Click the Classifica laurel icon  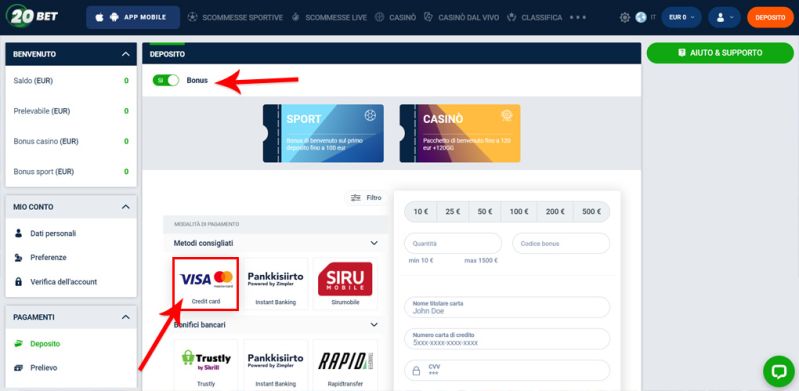512,17
